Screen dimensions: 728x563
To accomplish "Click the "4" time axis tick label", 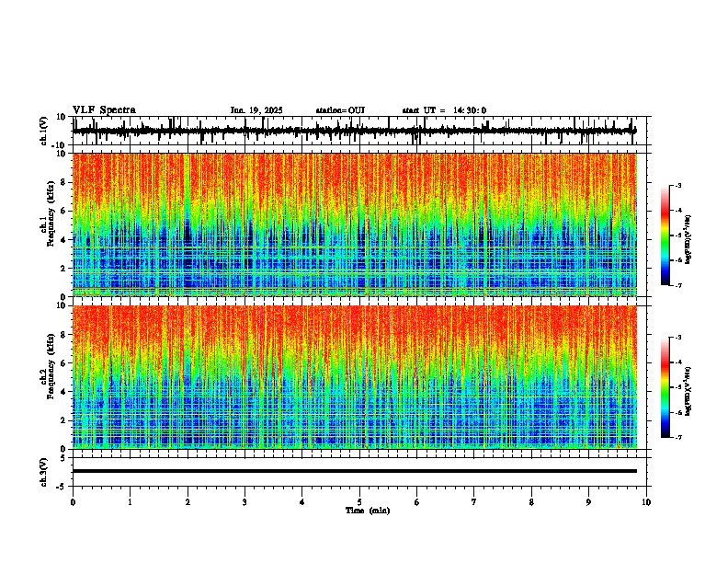I will [x=302, y=502].
